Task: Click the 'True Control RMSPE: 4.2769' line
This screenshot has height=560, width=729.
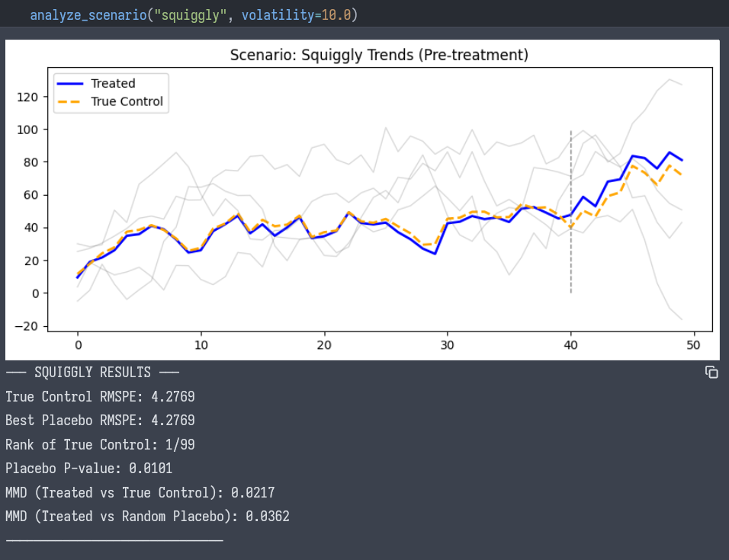Action: click(x=100, y=396)
